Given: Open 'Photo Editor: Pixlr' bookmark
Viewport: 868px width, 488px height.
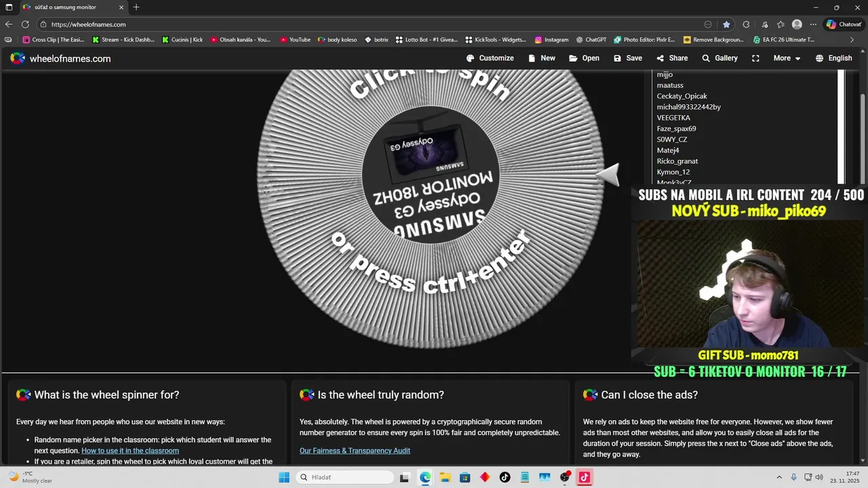Looking at the screenshot, I should 644,40.
